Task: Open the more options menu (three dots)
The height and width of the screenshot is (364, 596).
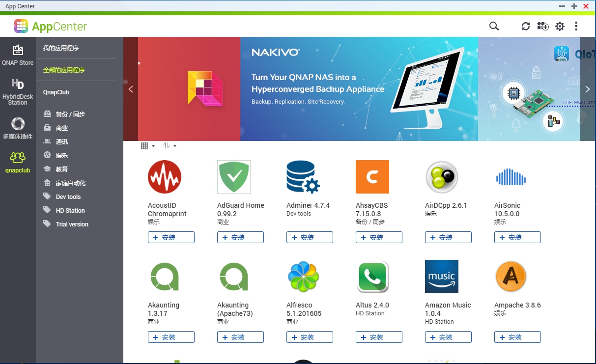Action: tap(576, 26)
